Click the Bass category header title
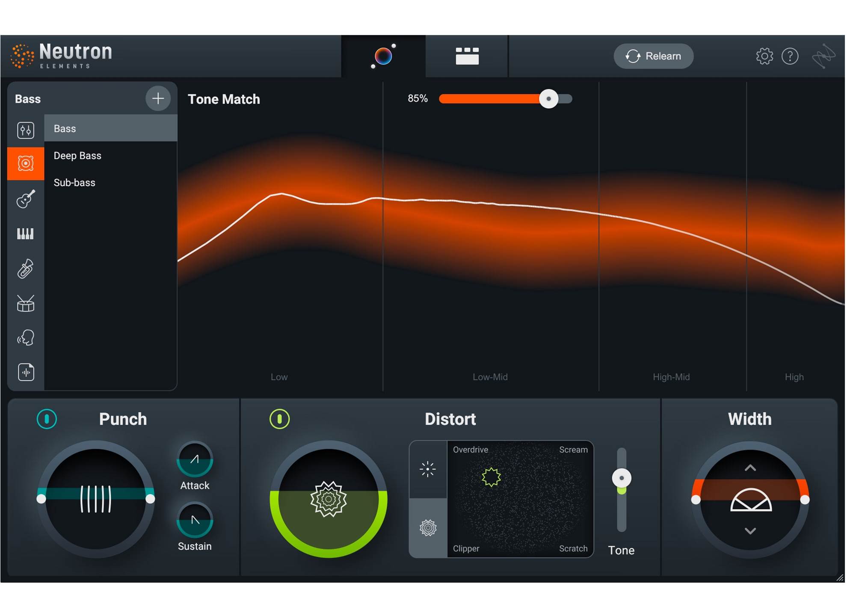Viewport: 847px width, 616px height. point(28,99)
